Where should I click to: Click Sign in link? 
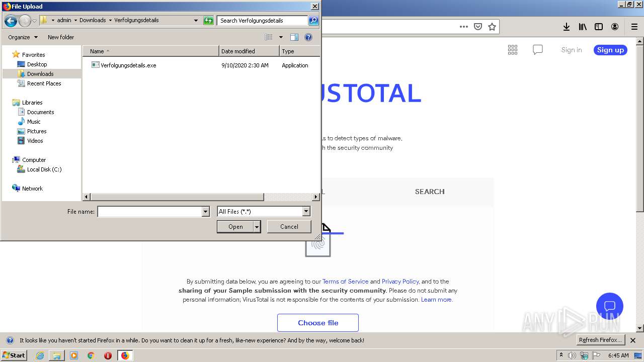tap(572, 50)
